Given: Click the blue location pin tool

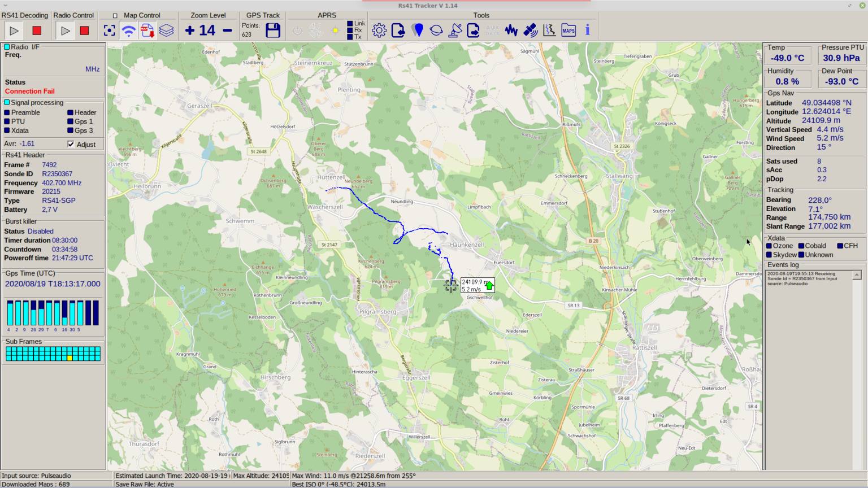Looking at the screenshot, I should pos(418,30).
